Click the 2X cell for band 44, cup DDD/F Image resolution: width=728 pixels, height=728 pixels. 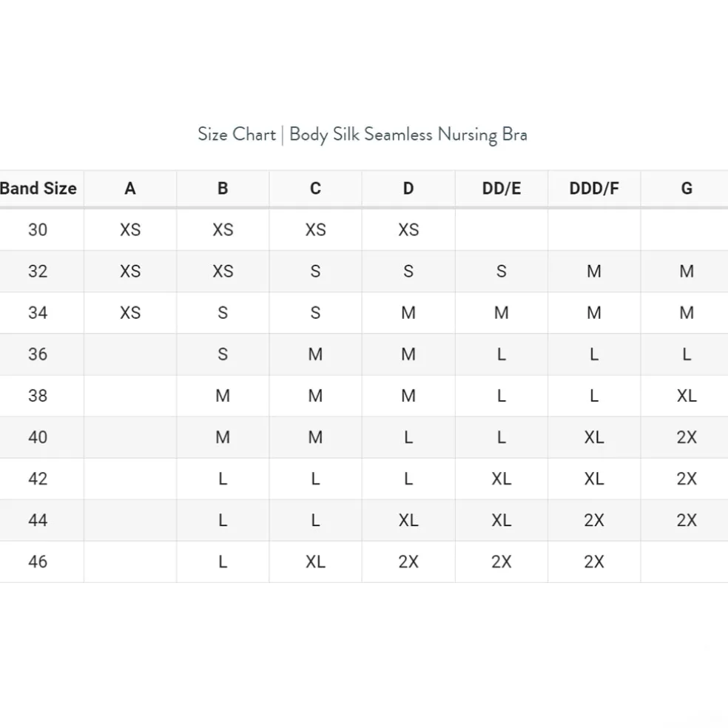594,520
